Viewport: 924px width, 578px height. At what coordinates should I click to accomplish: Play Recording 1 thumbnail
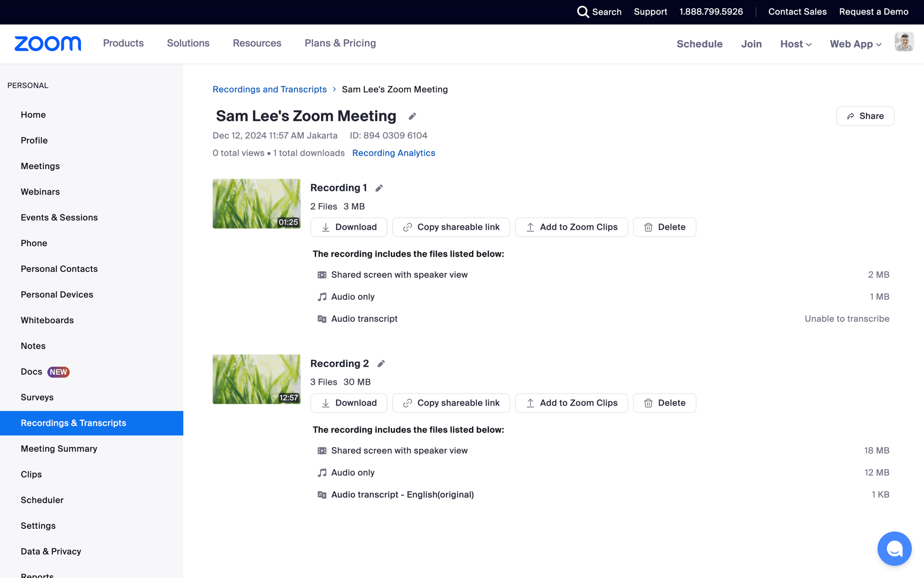(257, 204)
